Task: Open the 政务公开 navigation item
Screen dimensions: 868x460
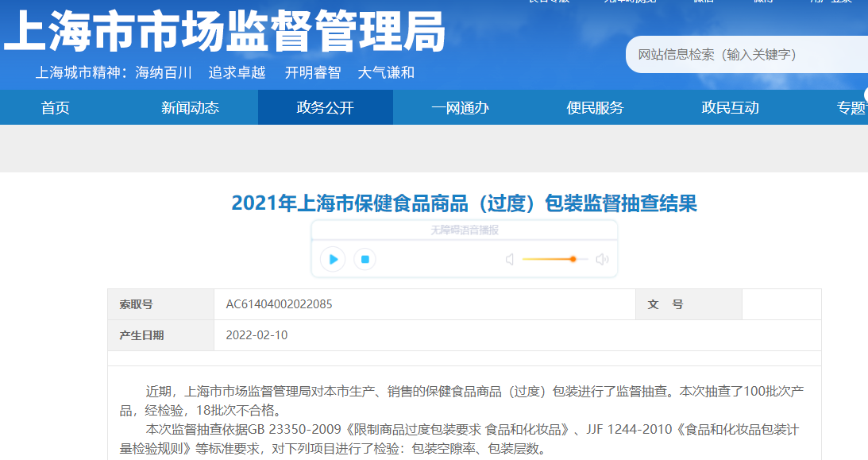Action: pos(325,107)
